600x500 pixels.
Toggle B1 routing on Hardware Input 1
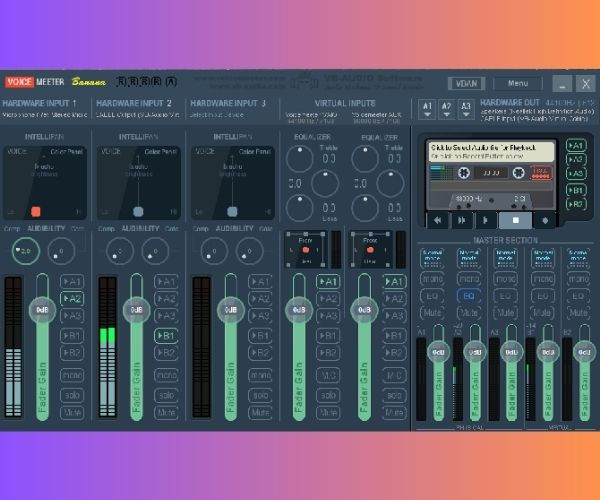(72, 336)
